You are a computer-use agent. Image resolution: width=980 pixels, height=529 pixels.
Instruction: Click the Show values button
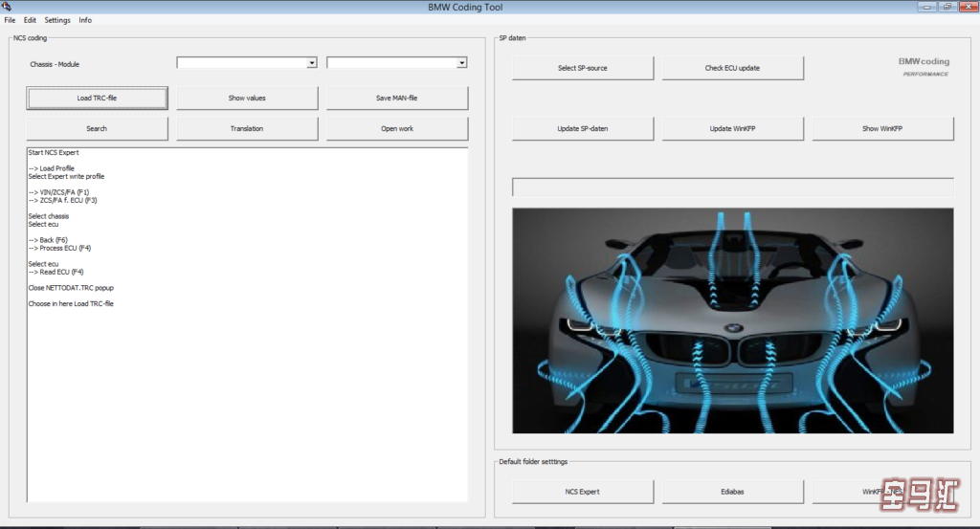247,98
